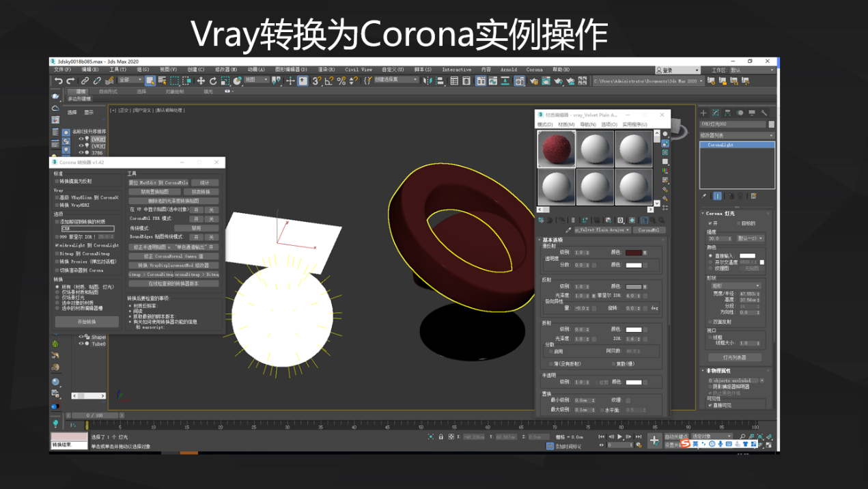Viewport: 868px width, 489px height.
Task: Click the Redo arrow in main toolbar
Action: tap(70, 81)
